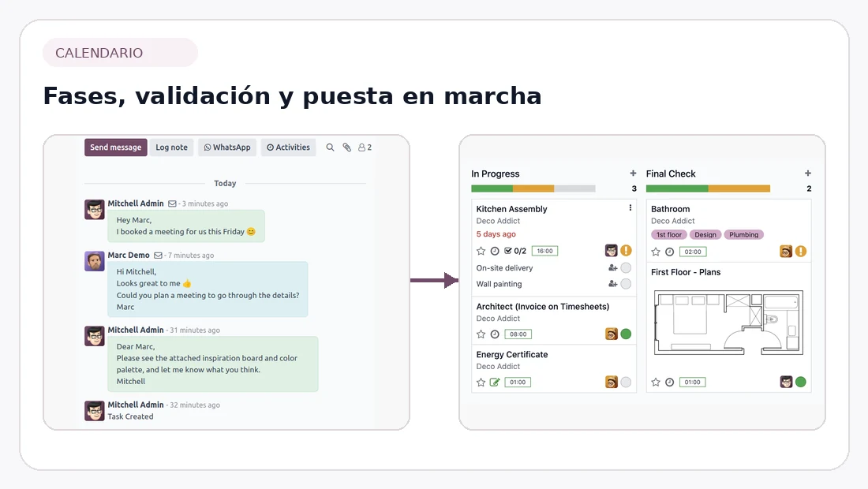
Task: Click the assignee avatar on Architect card
Action: [611, 334]
